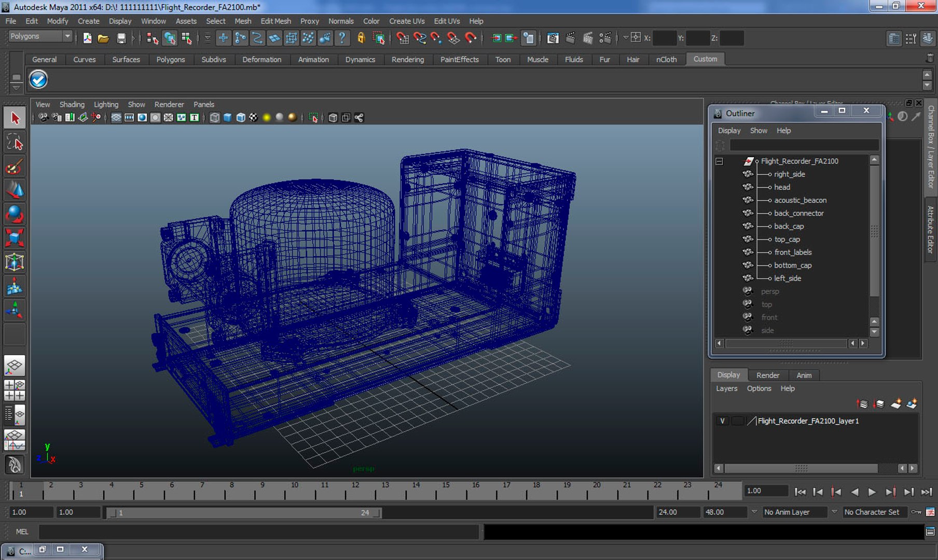The width and height of the screenshot is (938, 560).
Task: Open the Edit Mesh menu
Action: point(275,21)
